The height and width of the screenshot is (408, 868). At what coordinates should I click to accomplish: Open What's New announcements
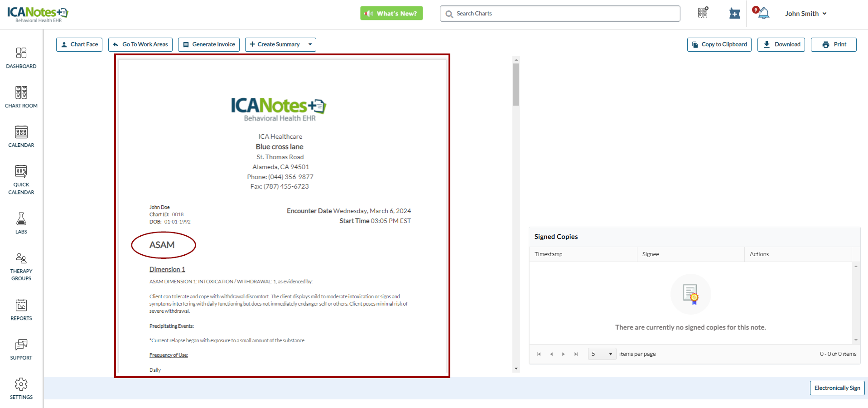(391, 14)
